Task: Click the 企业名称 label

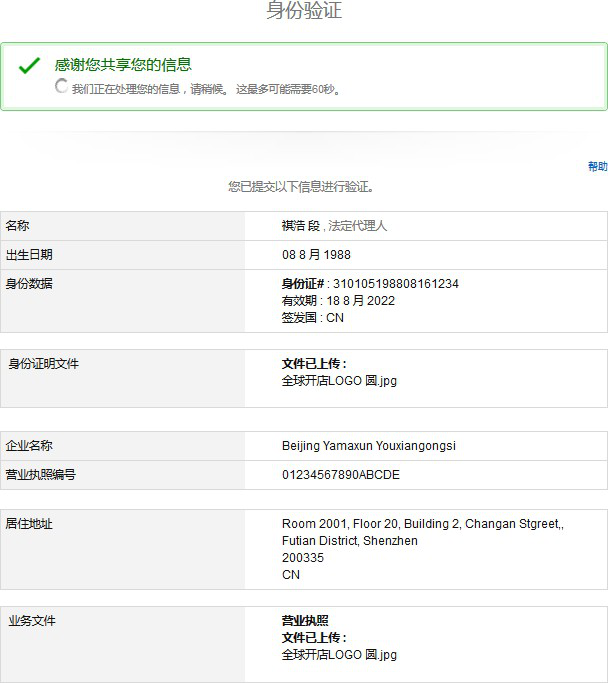Action: (29, 446)
